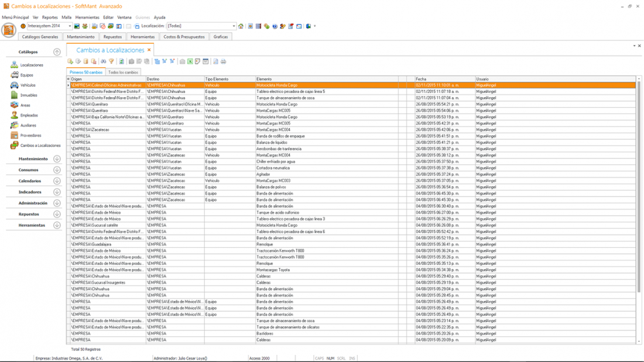Open the Empleados catalog icon
This screenshot has width=644, height=362.
coord(15,115)
